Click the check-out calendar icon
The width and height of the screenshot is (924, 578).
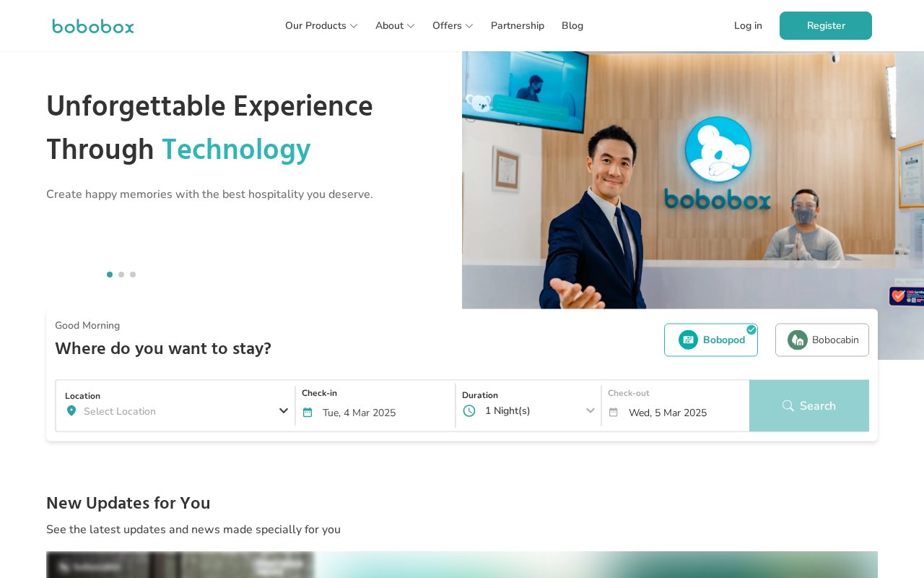[614, 413]
